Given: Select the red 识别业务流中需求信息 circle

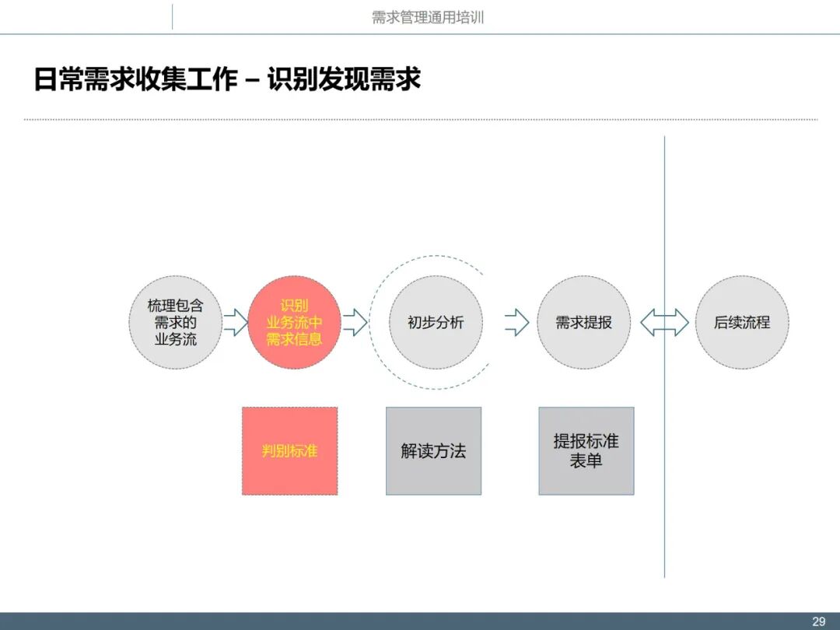Looking at the screenshot, I should click(296, 321).
